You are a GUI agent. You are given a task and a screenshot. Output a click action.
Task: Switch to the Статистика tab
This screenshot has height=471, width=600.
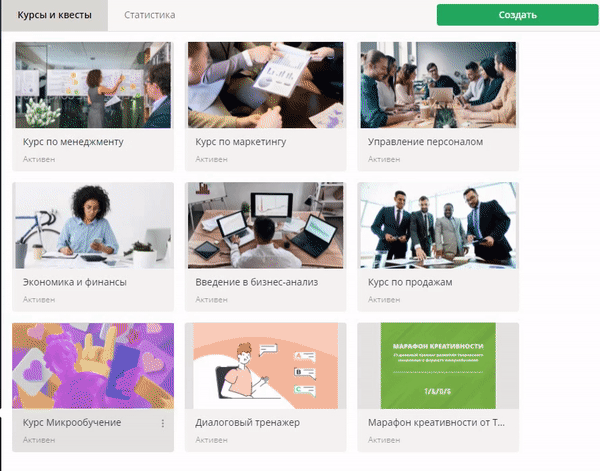tap(150, 15)
